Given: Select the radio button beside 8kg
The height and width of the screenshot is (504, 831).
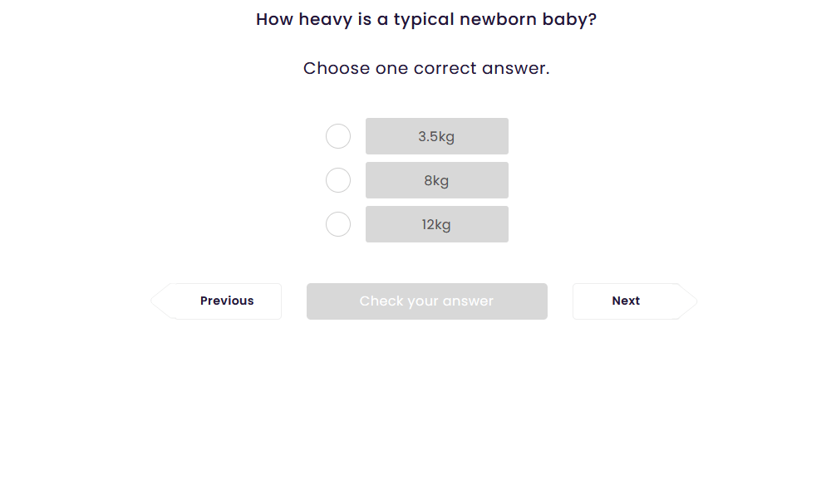Looking at the screenshot, I should coord(338,180).
